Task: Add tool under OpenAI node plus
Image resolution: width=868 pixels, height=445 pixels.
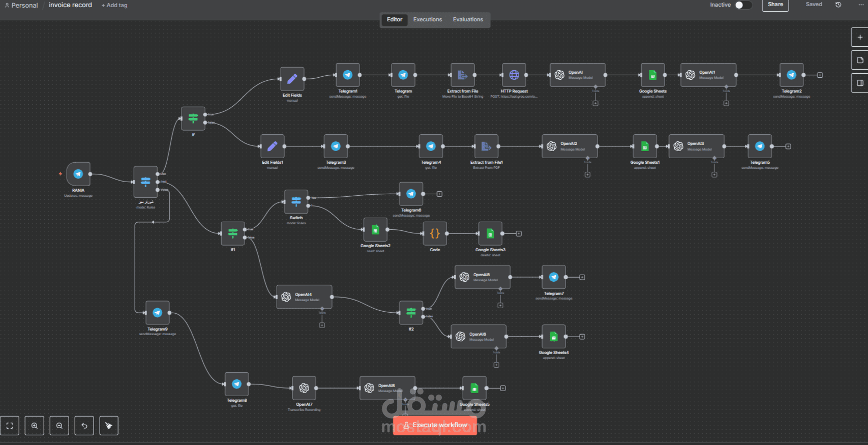Action: [x=595, y=103]
